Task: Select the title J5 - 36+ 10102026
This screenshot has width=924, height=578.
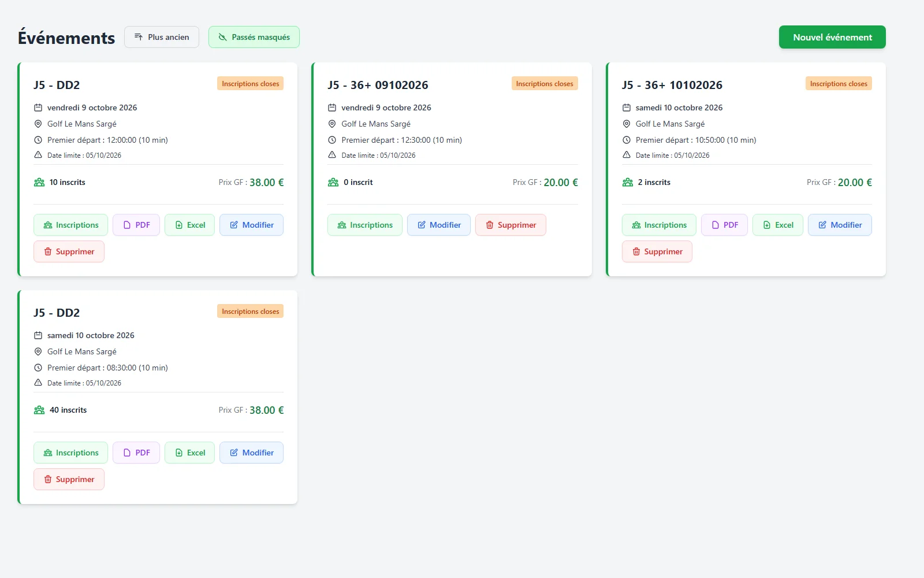Action: point(672,85)
